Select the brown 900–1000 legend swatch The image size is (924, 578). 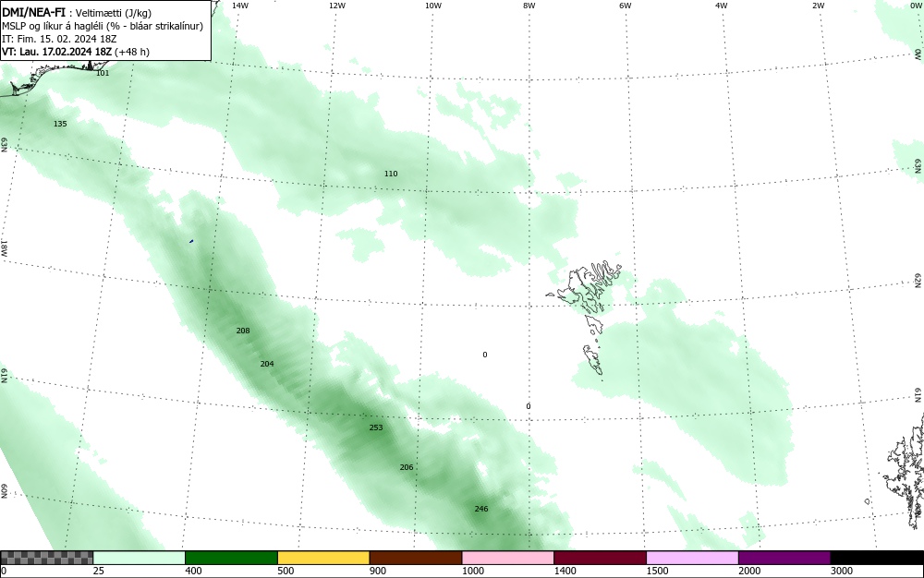coord(416,558)
